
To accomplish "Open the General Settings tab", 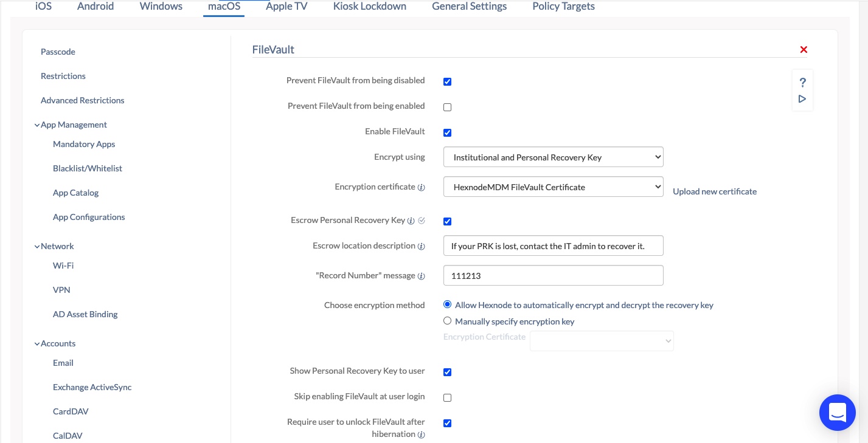I will pyautogui.click(x=470, y=7).
